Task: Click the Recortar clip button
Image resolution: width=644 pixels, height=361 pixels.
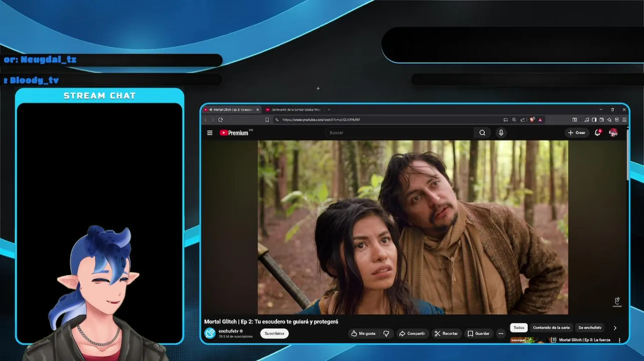Action: (446, 333)
